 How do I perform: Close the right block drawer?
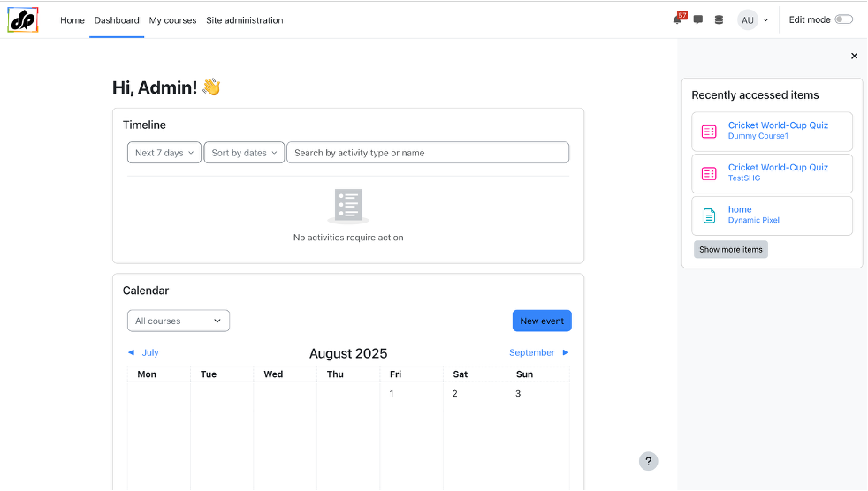point(854,56)
